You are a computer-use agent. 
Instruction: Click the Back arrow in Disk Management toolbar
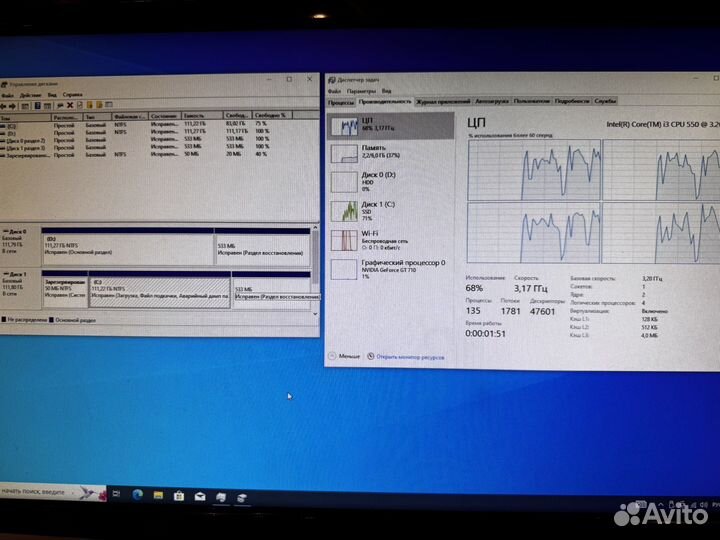coord(3,106)
